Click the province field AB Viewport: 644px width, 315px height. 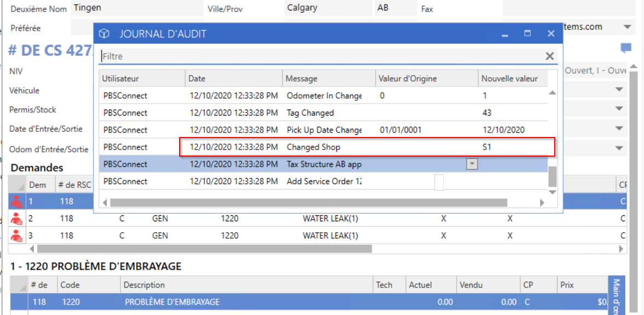pos(394,8)
